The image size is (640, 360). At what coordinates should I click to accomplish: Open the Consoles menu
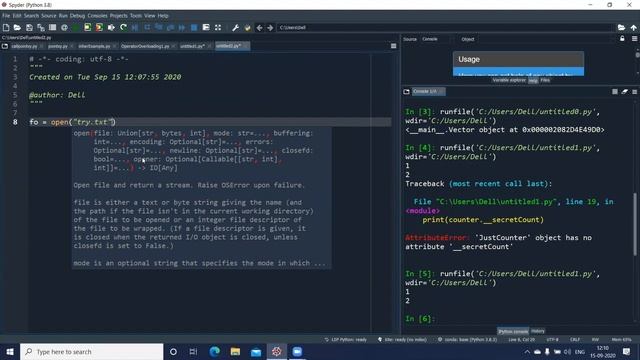pyautogui.click(x=97, y=16)
